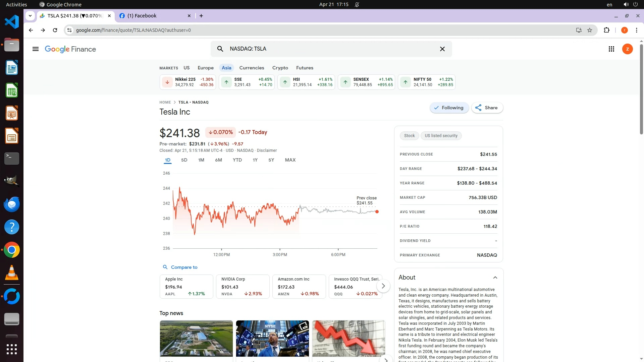Click the Compare to search icon
Screen dimensions: 644x362
click(165, 267)
